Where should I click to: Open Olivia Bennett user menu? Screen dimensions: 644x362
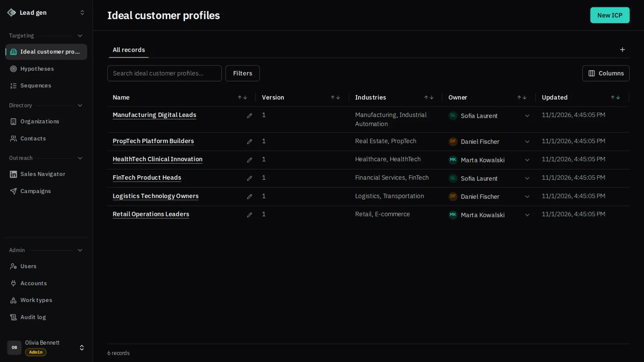46,348
